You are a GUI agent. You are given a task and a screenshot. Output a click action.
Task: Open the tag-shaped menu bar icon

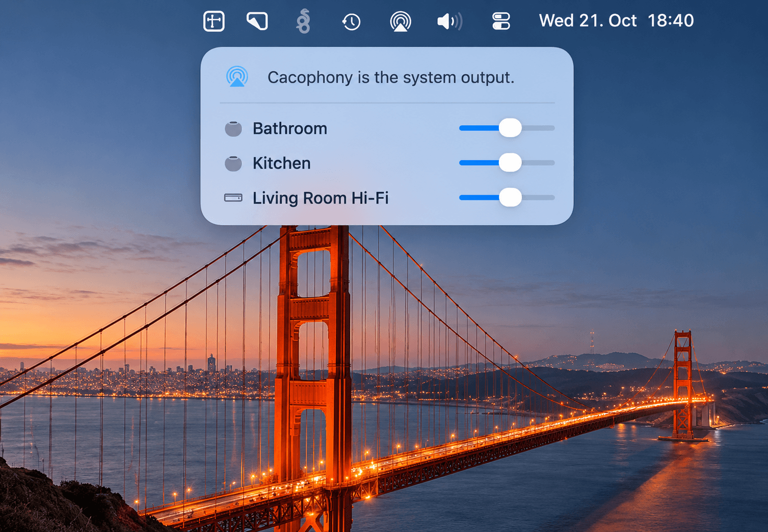pyautogui.click(x=257, y=21)
